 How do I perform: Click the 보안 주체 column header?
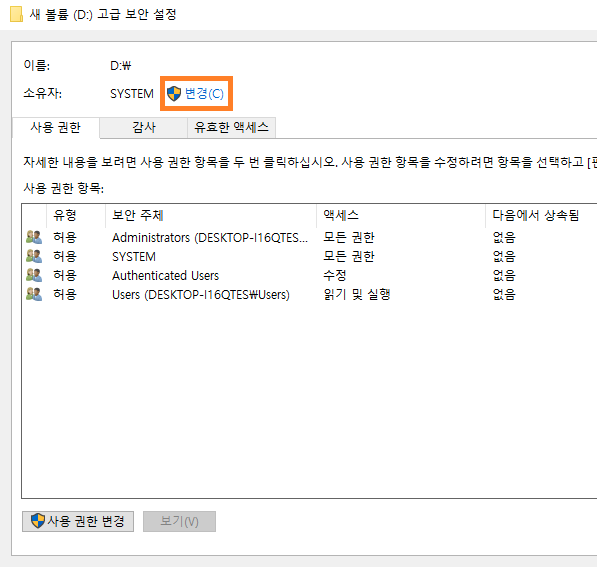coord(211,216)
